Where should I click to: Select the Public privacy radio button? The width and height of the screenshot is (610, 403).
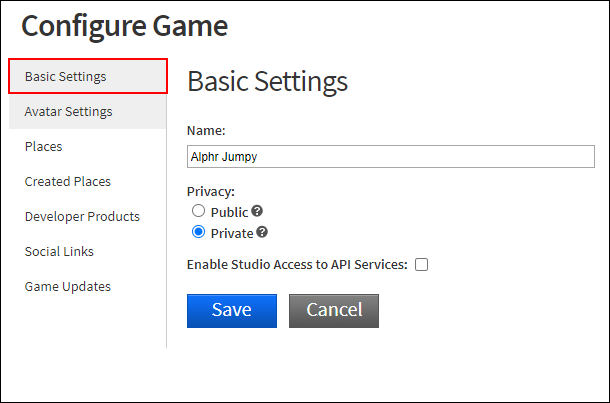(198, 211)
